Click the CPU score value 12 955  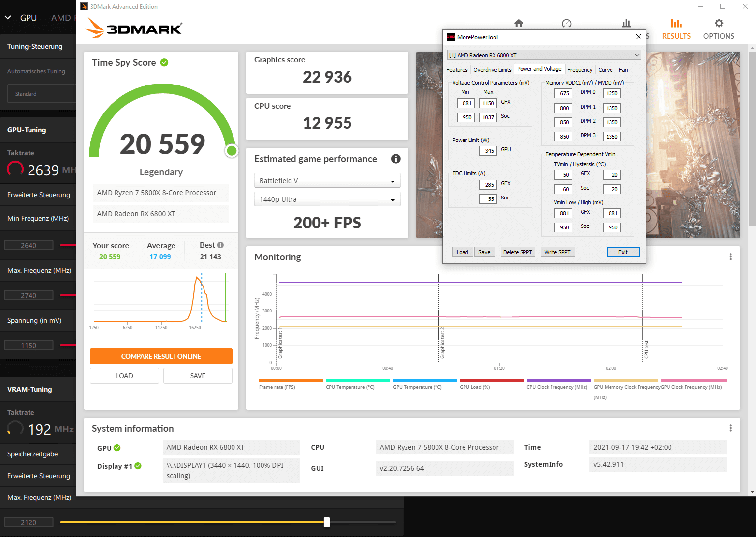coord(327,123)
